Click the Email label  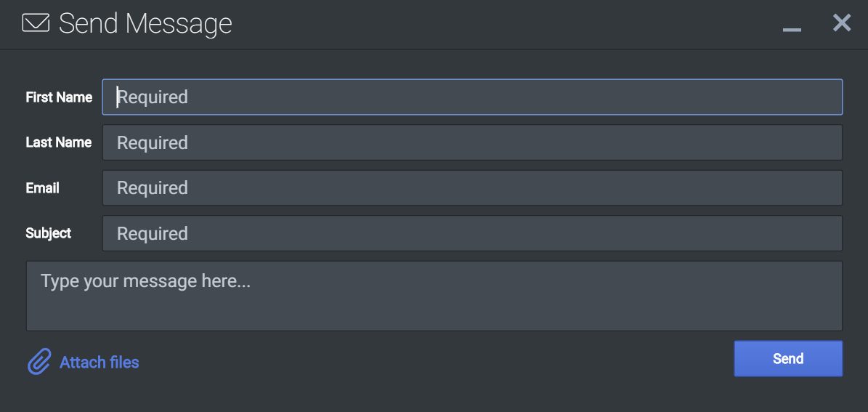coord(43,188)
